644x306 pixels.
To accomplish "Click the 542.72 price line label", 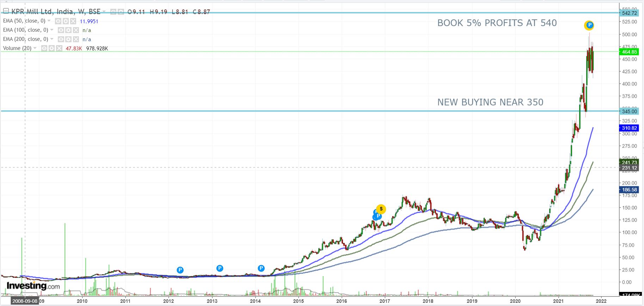I will [630, 13].
